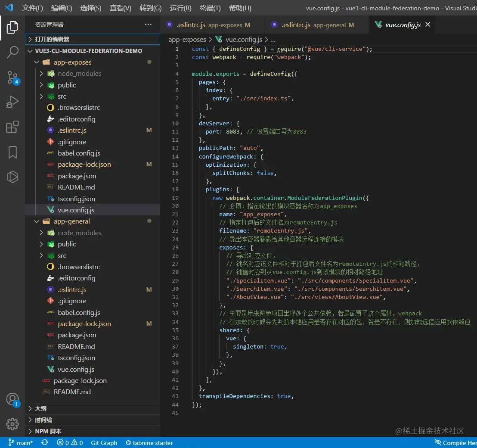
Task: Open root-level README.md file
Action: tap(93, 392)
